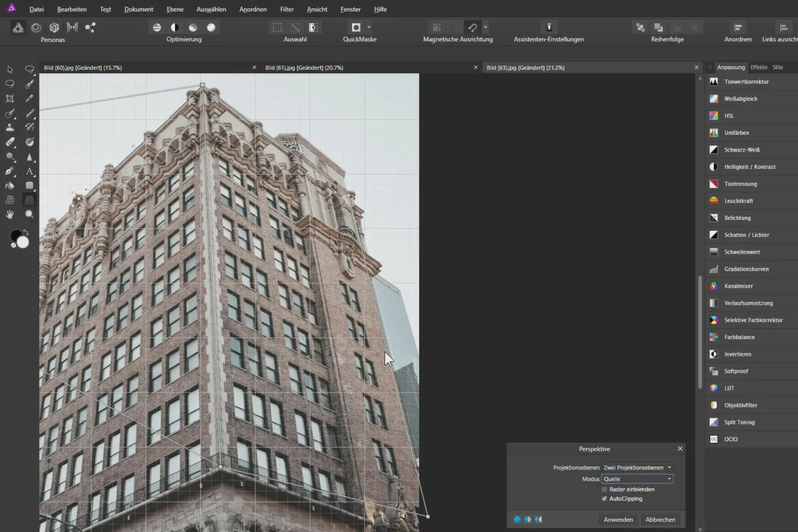This screenshot has height=532, width=798.
Task: Open the Projektionsebenen dropdown
Action: pyautogui.click(x=637, y=467)
